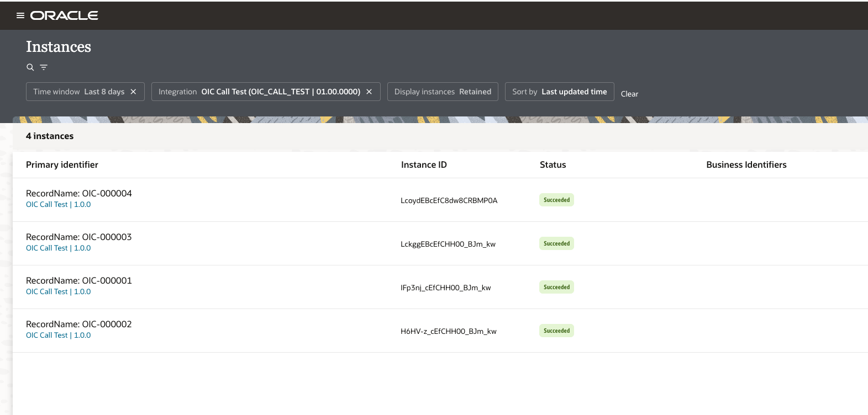Viewport: 868px width, 415px height.
Task: Open the hamburger navigation menu
Action: (20, 15)
